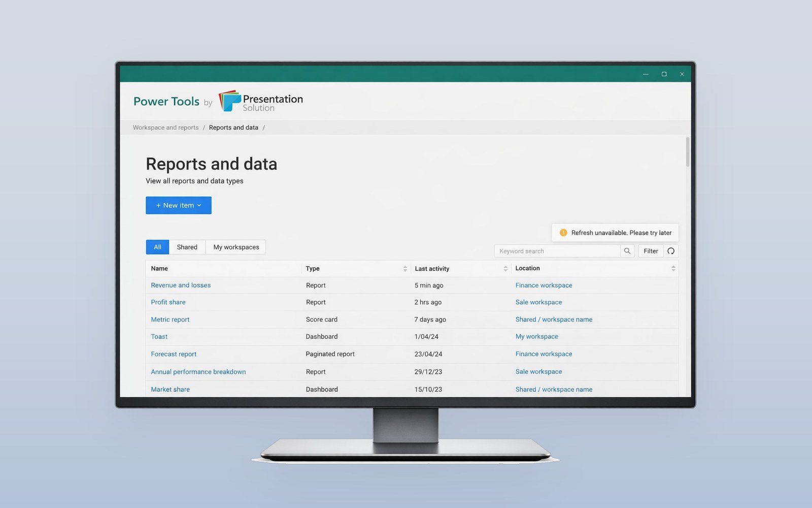Sort by Last activity column arrows
812x508 pixels.
505,269
